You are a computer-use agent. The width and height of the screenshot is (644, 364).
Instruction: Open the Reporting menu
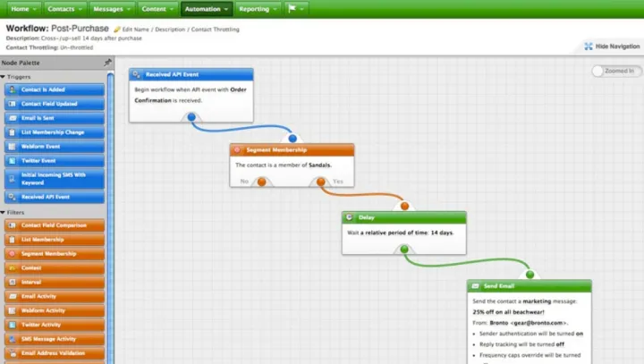(x=258, y=9)
